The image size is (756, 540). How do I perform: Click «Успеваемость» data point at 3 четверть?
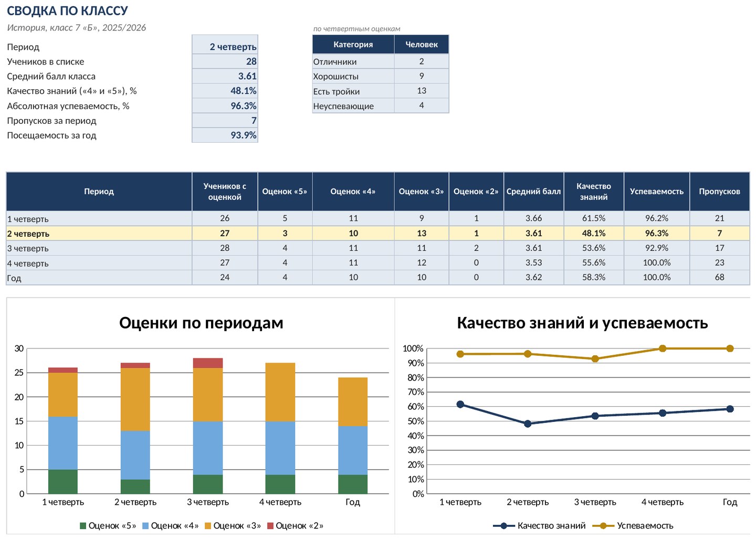tap(595, 359)
